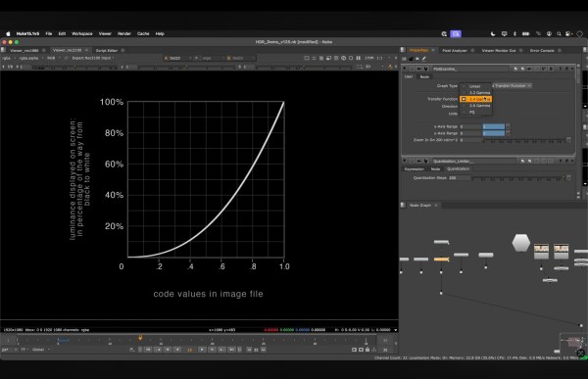Viewport: 588px width, 379px height.
Task: Open Quantization tab in Quantization_Limiter panel
Action: 458,168
